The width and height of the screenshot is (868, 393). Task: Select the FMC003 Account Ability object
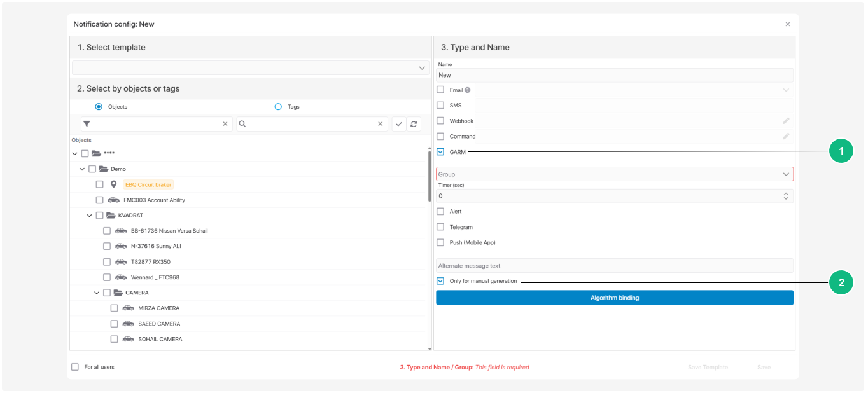(99, 200)
